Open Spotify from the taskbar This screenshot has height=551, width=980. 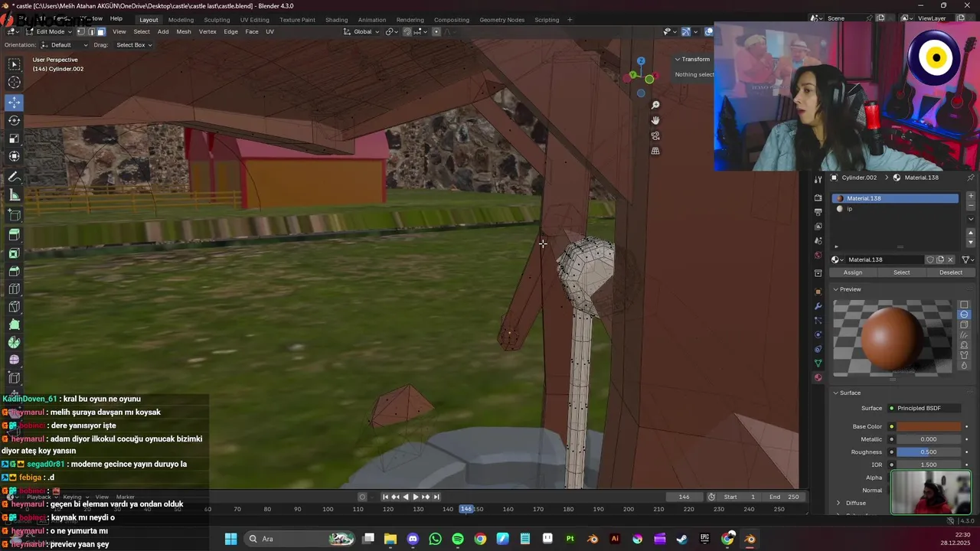tap(458, 539)
